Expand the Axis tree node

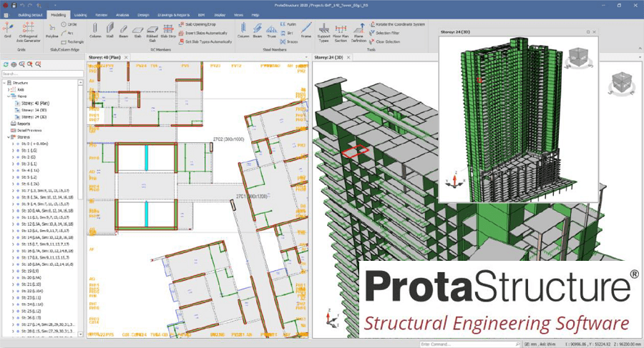pos(9,89)
